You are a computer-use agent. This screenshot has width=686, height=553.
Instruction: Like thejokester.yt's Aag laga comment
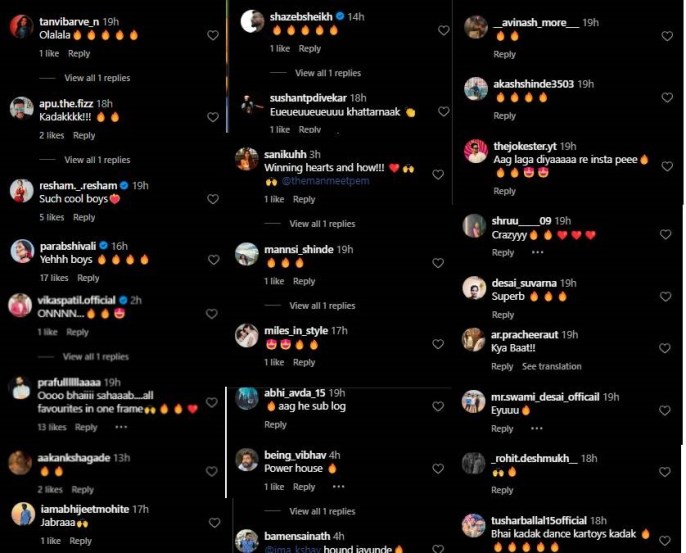[x=667, y=166]
